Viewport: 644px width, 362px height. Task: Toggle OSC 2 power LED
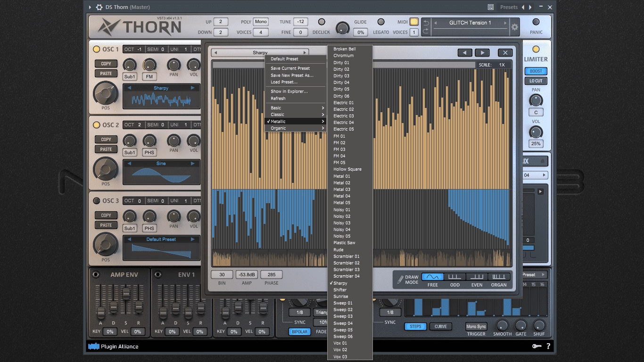96,125
